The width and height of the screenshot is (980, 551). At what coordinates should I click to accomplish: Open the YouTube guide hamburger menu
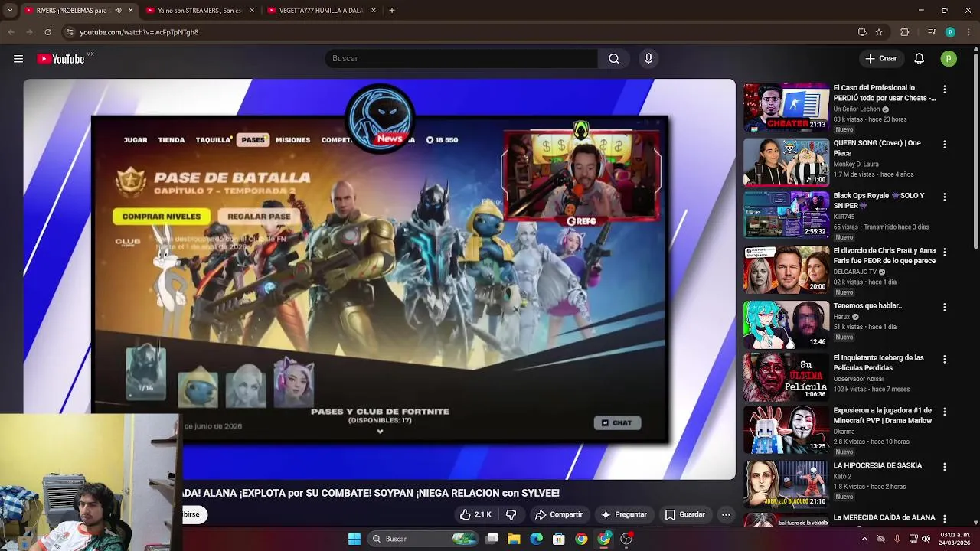(x=18, y=59)
